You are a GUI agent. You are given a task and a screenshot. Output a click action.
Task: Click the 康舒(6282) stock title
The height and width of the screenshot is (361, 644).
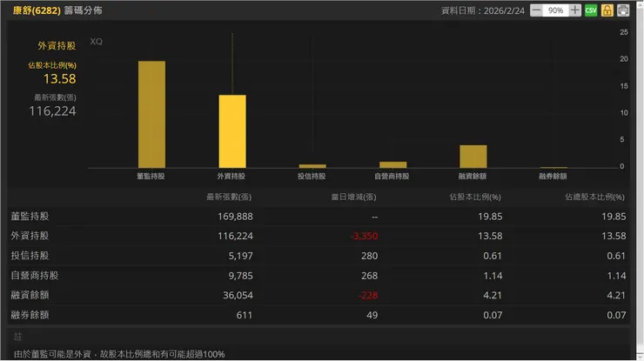37,10
